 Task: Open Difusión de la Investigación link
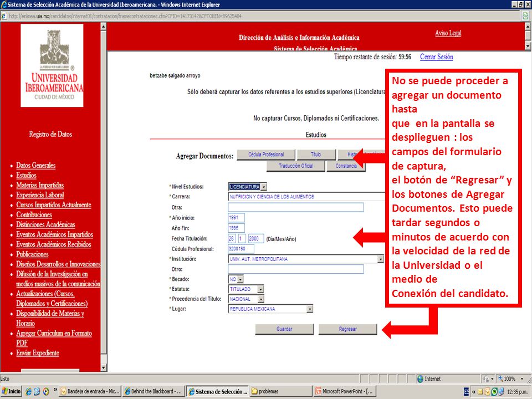(x=58, y=279)
